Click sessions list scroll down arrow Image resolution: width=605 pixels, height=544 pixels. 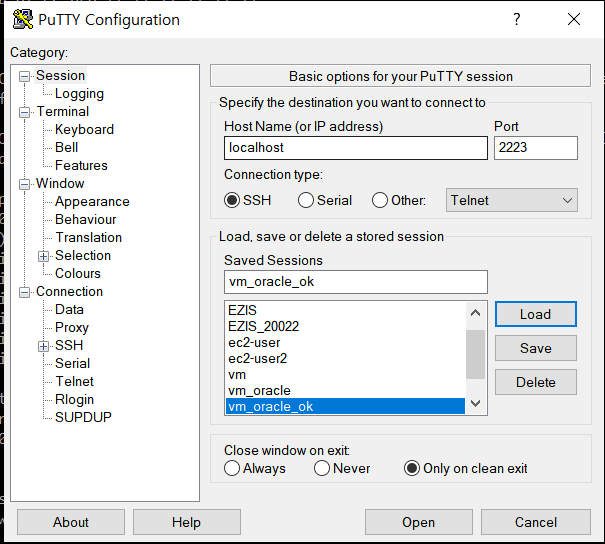[476, 404]
